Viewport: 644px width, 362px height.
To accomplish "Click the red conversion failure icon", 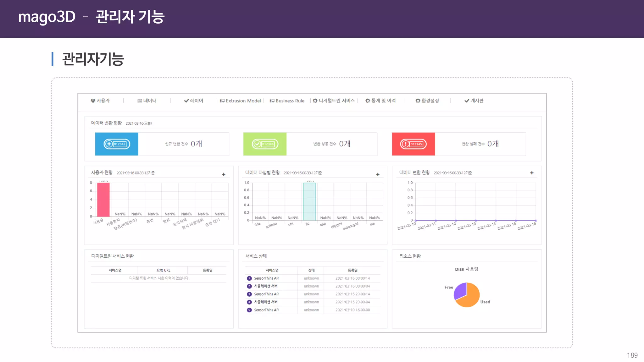I will click(413, 144).
